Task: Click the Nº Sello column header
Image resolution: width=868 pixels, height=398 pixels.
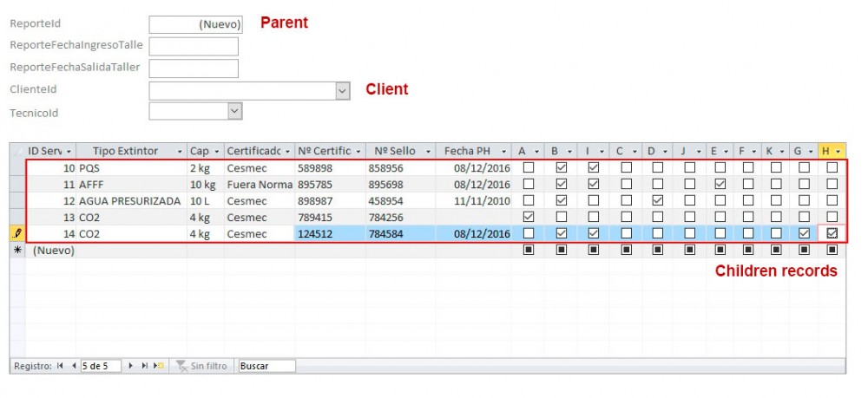Action: 395,152
